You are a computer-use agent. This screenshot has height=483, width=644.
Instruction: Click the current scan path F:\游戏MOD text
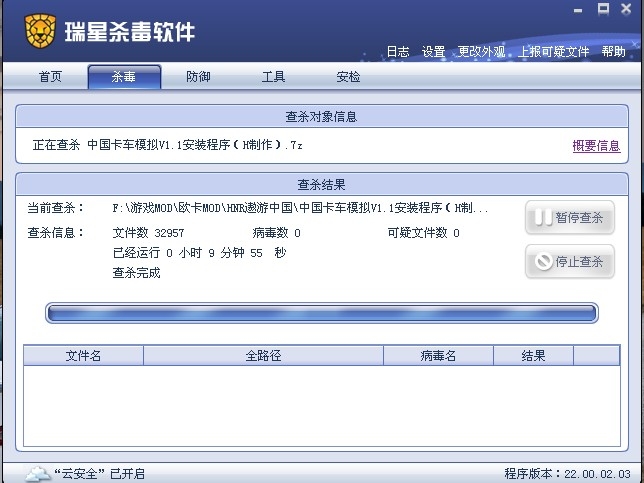[300, 208]
